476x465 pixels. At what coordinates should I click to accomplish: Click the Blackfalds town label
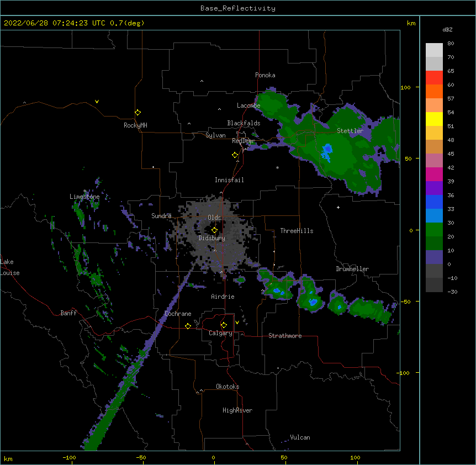tap(244, 123)
